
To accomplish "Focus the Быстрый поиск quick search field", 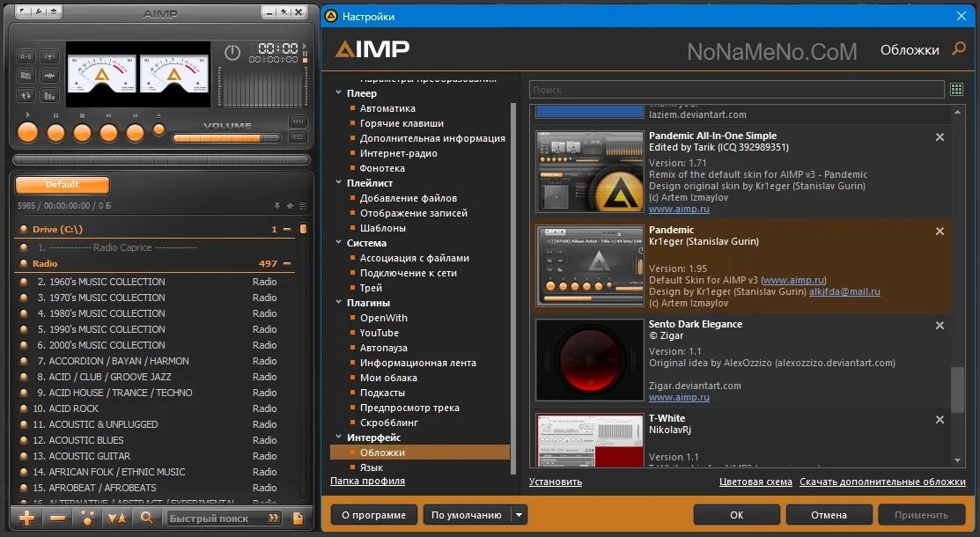I will click(217, 519).
